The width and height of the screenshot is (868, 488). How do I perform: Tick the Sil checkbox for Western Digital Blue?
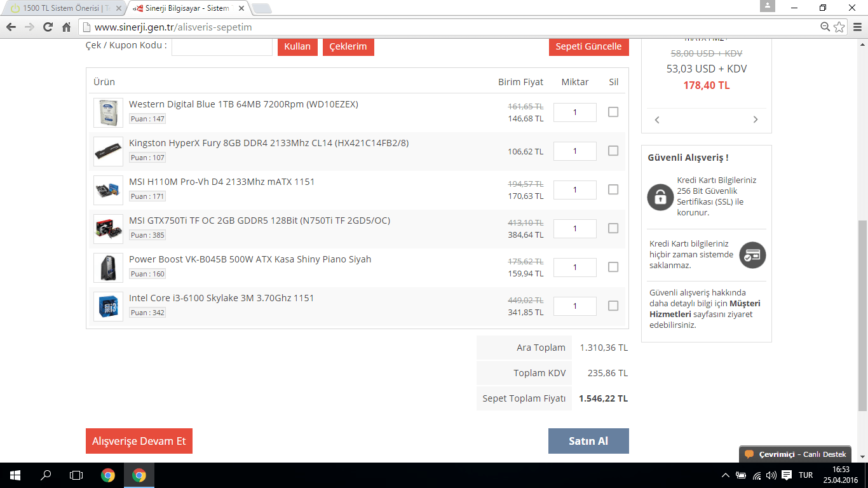(613, 112)
